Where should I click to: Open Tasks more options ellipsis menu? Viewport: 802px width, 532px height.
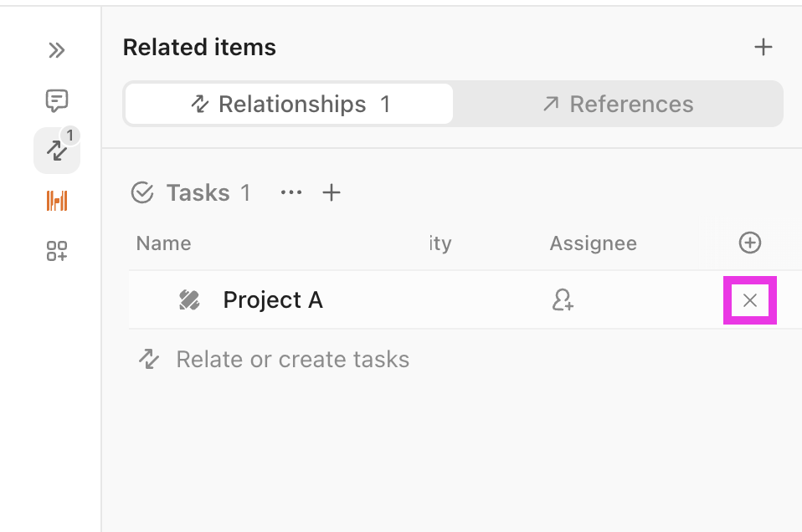pos(291,193)
